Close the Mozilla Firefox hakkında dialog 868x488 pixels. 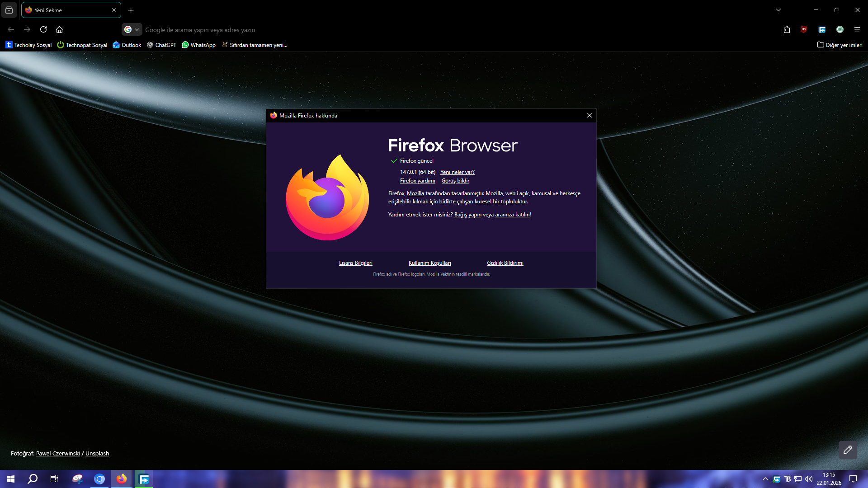(590, 115)
